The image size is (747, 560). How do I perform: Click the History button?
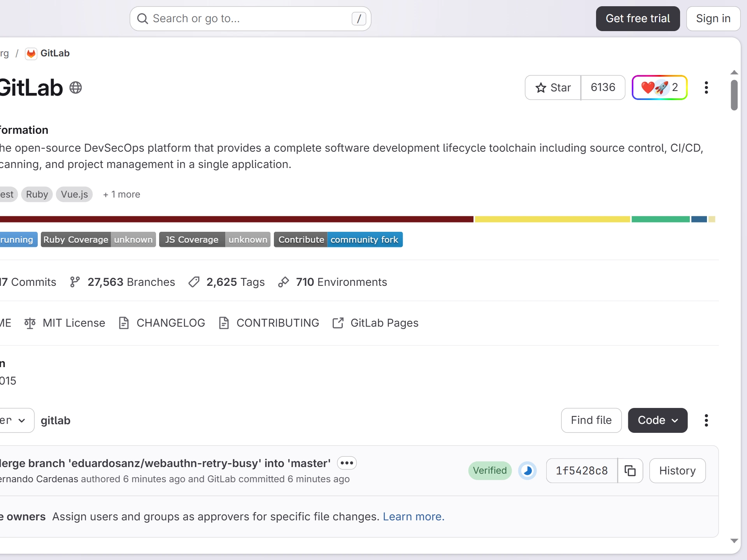pyautogui.click(x=677, y=471)
